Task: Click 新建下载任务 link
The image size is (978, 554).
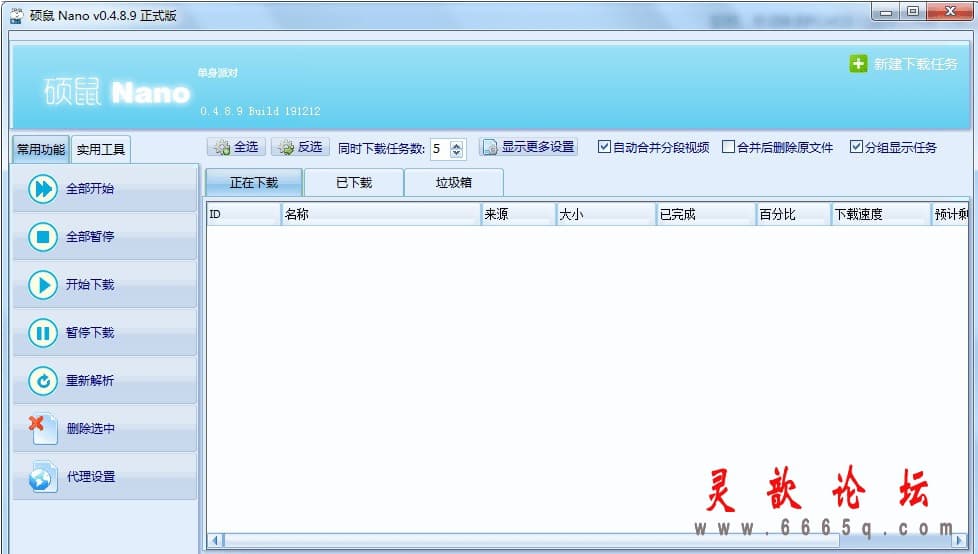Action: 915,64
